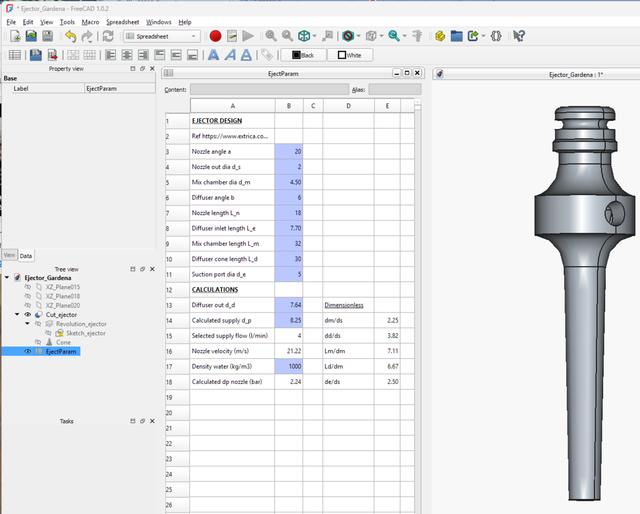Open the Spreadsheet menu
The height and width of the screenshot is (514, 640).
[122, 22]
